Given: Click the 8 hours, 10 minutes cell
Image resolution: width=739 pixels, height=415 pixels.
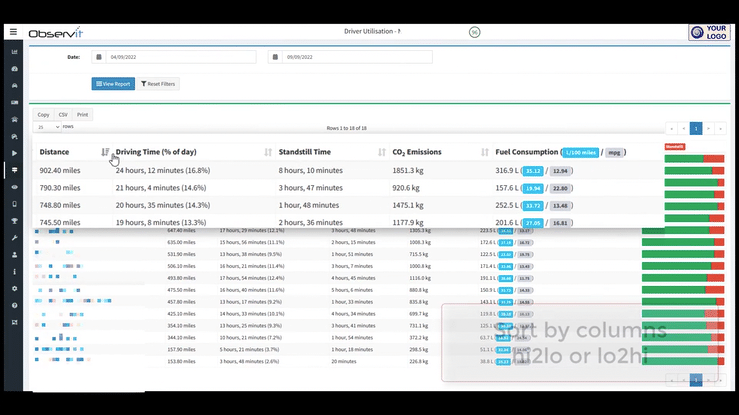Looking at the screenshot, I should pyautogui.click(x=311, y=171).
